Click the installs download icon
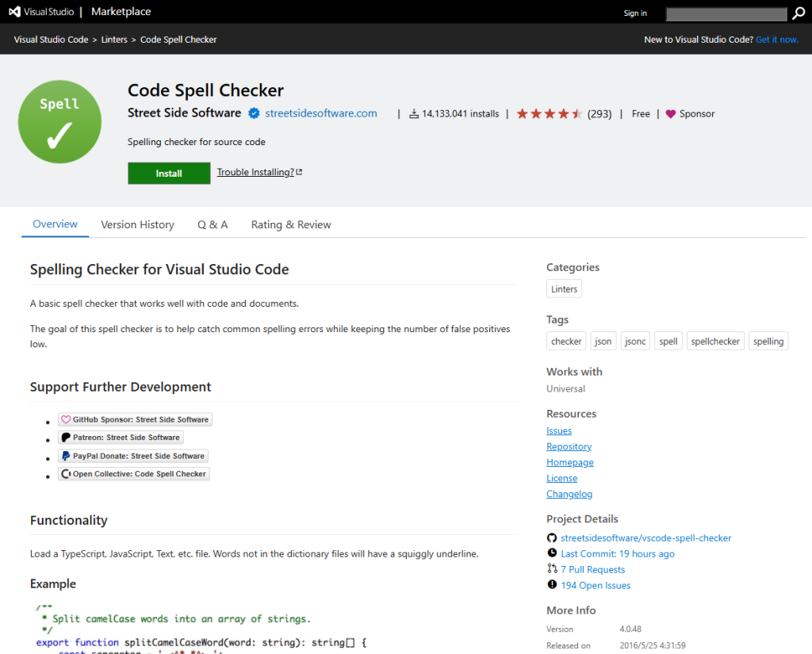 coord(414,114)
